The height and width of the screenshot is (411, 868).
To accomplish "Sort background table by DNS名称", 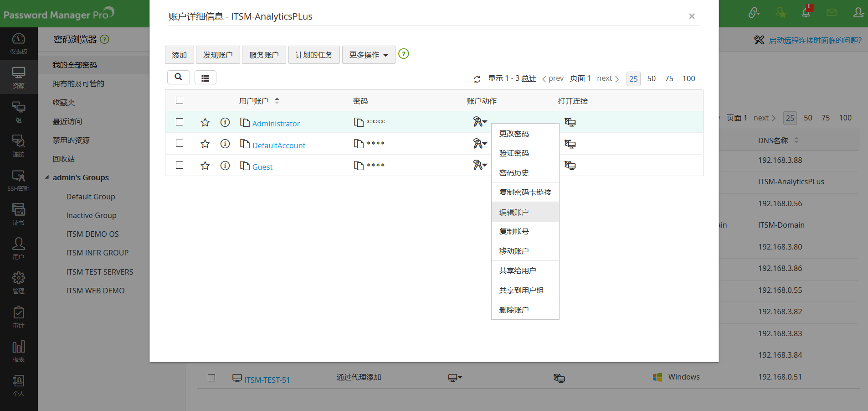I will [x=796, y=140].
